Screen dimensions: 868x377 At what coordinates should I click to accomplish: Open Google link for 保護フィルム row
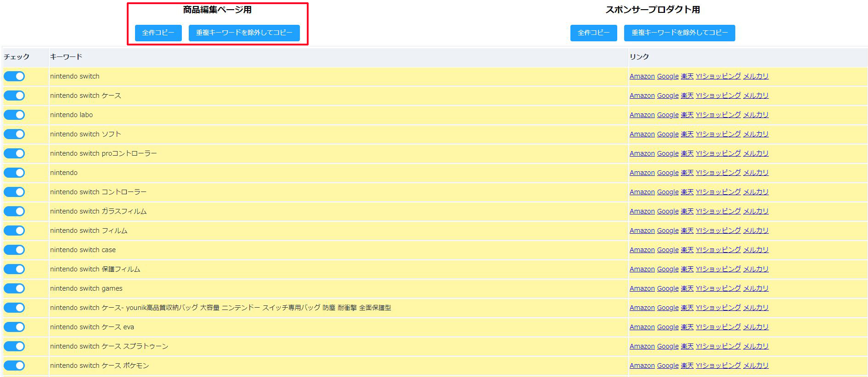pyautogui.click(x=668, y=269)
